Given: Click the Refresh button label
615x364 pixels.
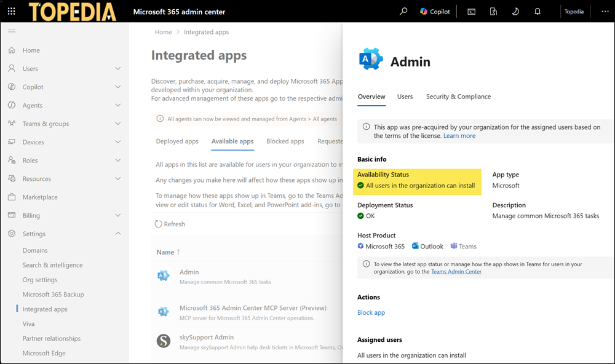Looking at the screenshot, I should 174,224.
